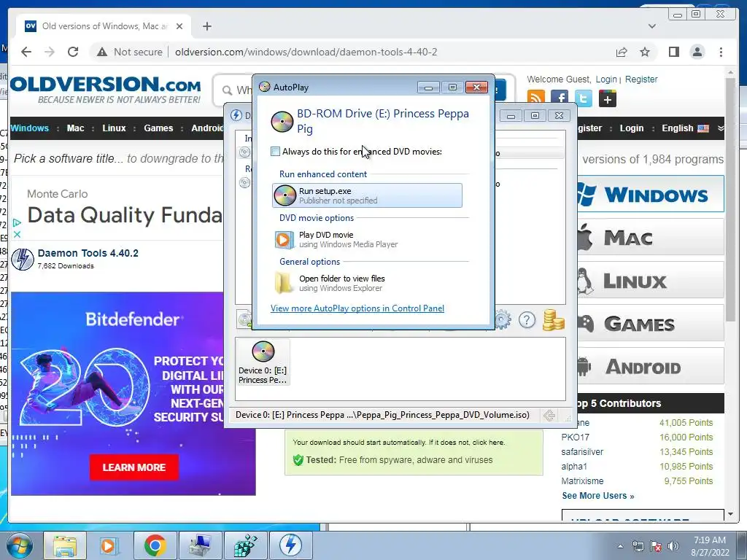Viewport: 747px width, 560px height.
Task: Open the OldVersion Twitter icon
Action: (584, 98)
